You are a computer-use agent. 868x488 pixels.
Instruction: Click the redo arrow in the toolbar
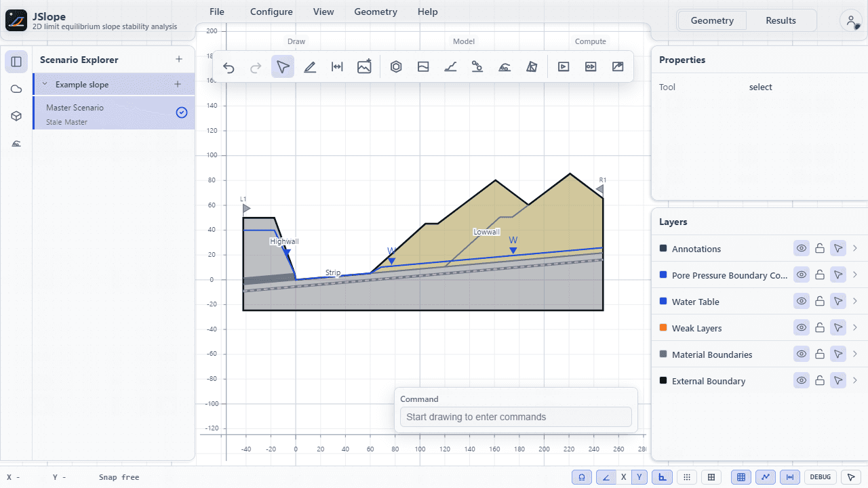tap(256, 67)
